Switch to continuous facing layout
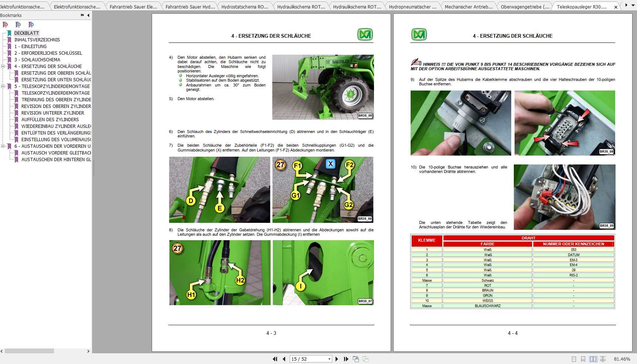637x364 pixels. coord(603,359)
